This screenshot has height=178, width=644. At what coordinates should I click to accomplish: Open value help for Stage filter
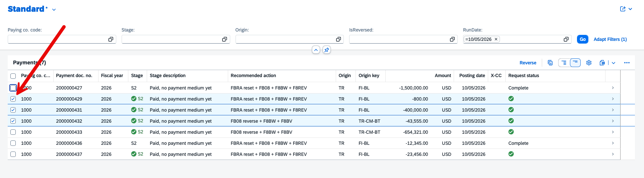point(224,39)
